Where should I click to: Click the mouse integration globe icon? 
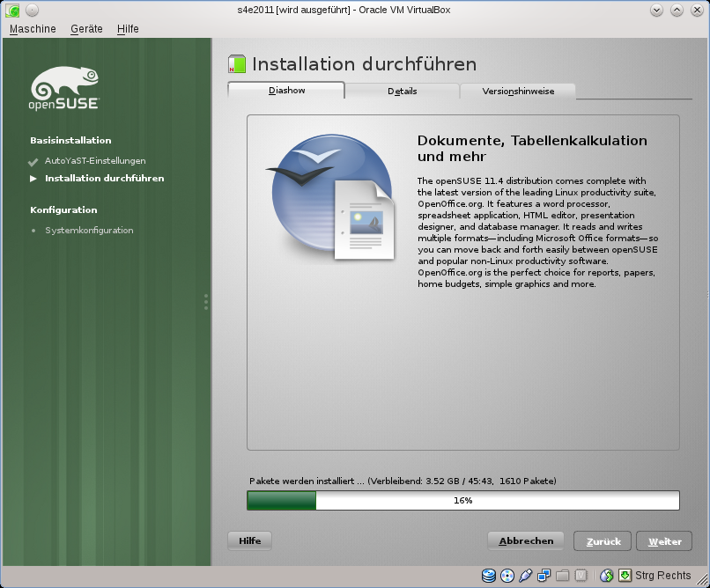pyautogui.click(x=607, y=576)
